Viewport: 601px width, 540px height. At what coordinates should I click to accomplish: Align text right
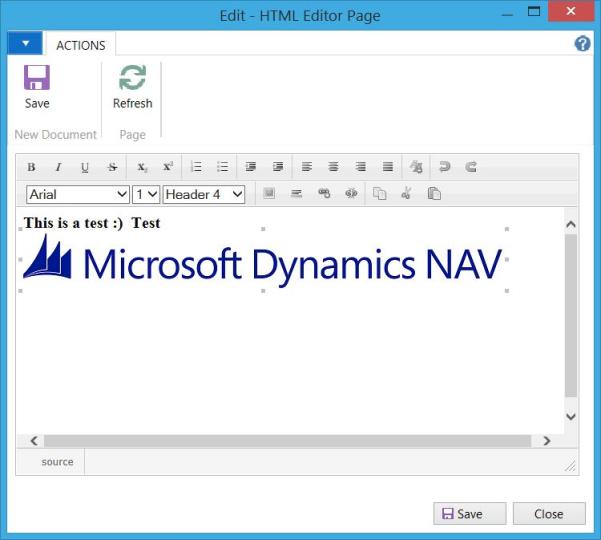pos(360,167)
